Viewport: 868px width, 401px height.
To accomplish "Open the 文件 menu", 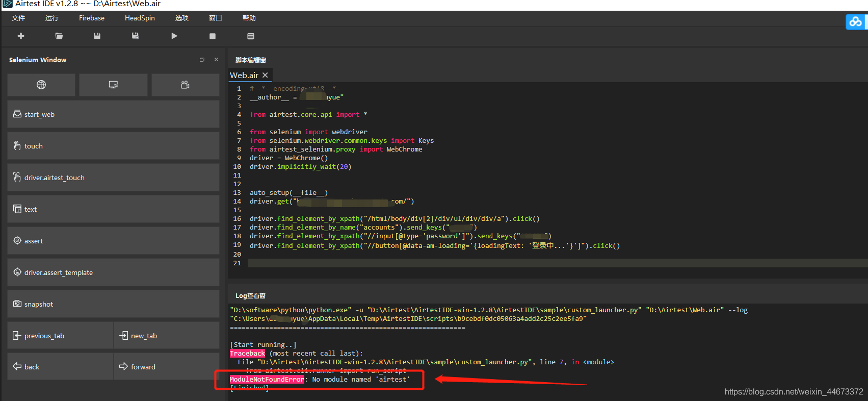I will coord(18,18).
